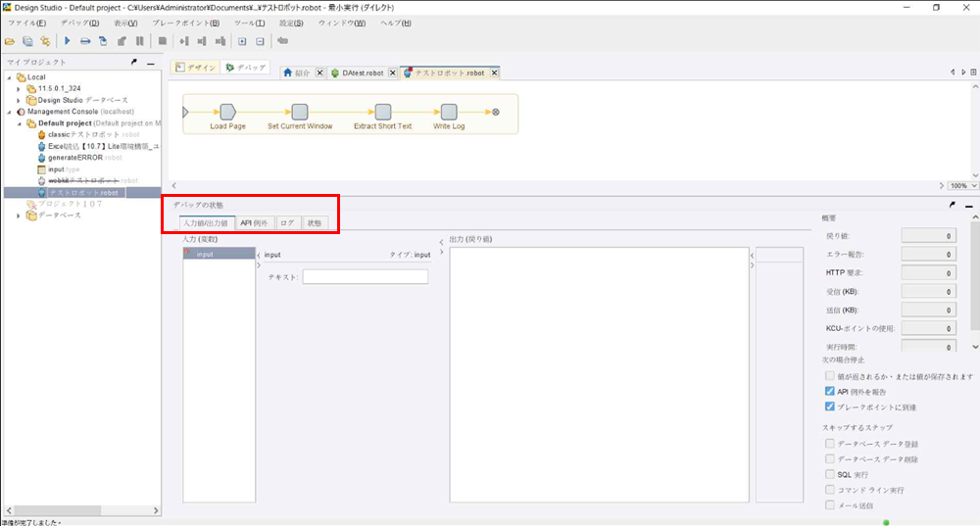Click the save all toolbar icon

(x=27, y=41)
